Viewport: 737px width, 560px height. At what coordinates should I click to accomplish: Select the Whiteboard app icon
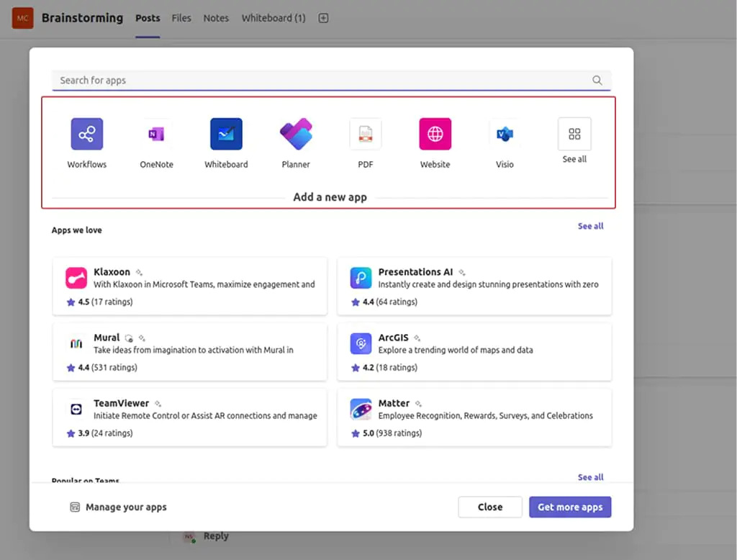(226, 134)
